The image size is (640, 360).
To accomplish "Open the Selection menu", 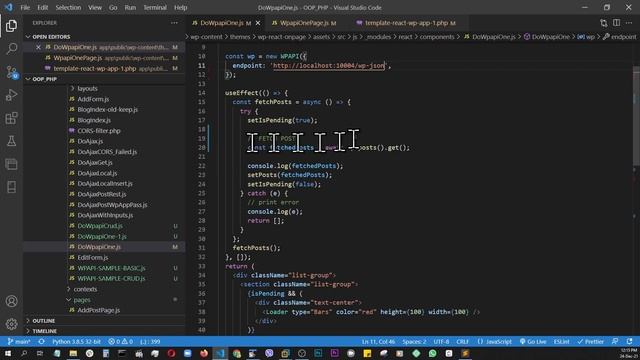I will (68, 7).
